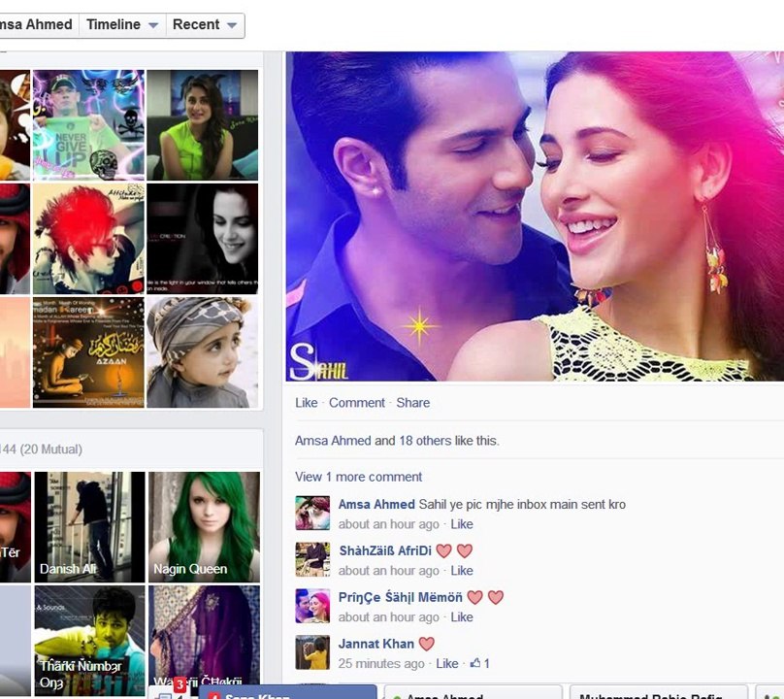Screen dimensions: 784x699
Task: Like ShàhZäiß AfriDi's comment
Action: point(462,571)
